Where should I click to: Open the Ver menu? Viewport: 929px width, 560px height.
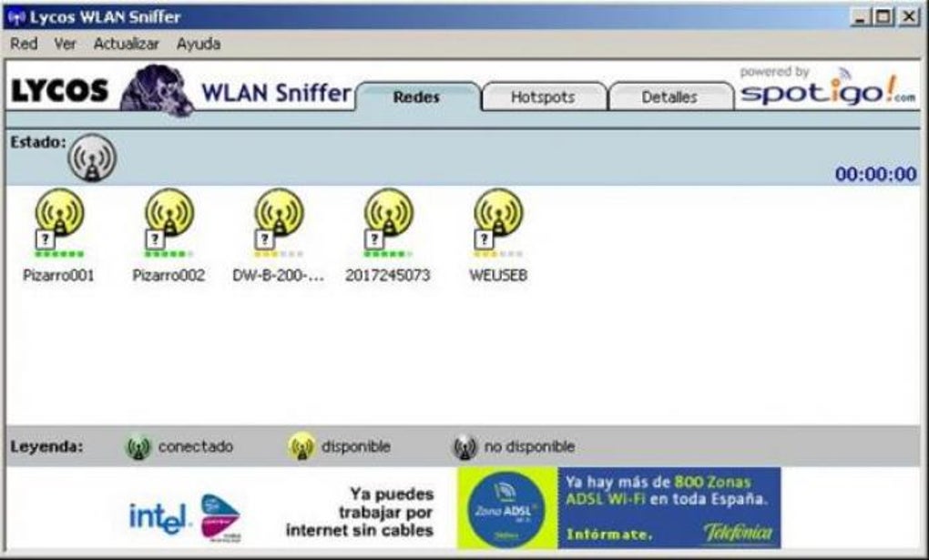(66, 44)
